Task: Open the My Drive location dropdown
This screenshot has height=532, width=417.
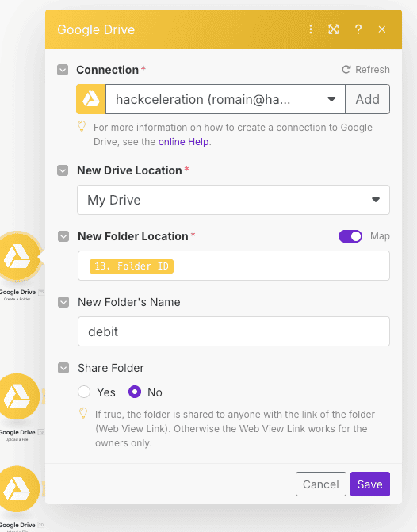Action: click(233, 200)
